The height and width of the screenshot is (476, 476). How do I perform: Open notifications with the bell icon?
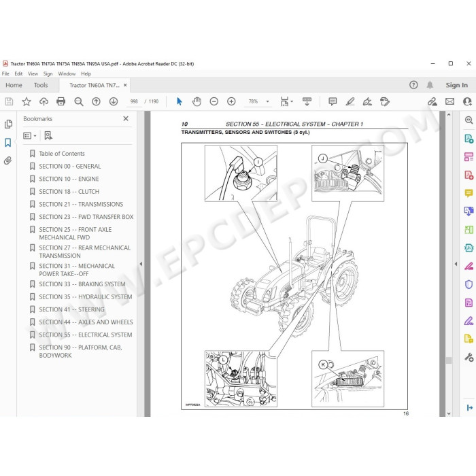(x=430, y=85)
